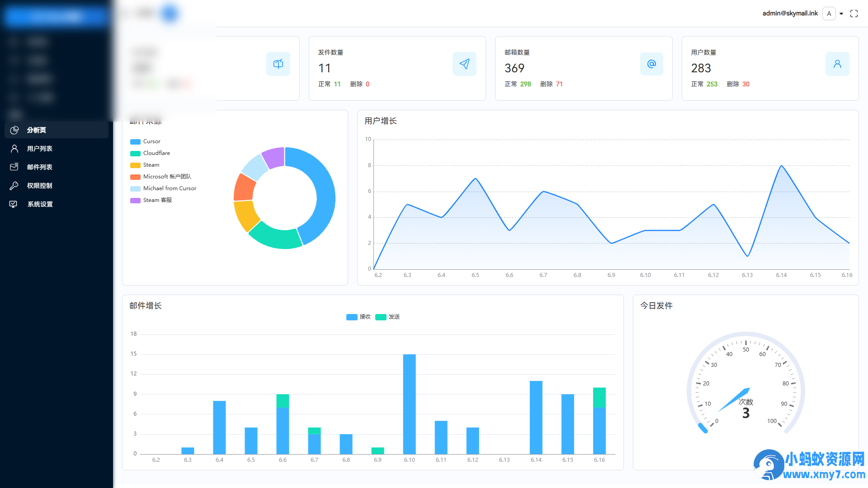The image size is (868, 488).
Task: Click the 邮件列表 envelope icon in sidebar
Action: pos(14,167)
